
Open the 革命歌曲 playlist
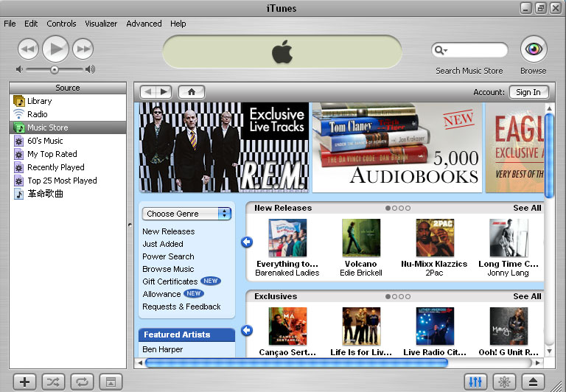(68, 194)
